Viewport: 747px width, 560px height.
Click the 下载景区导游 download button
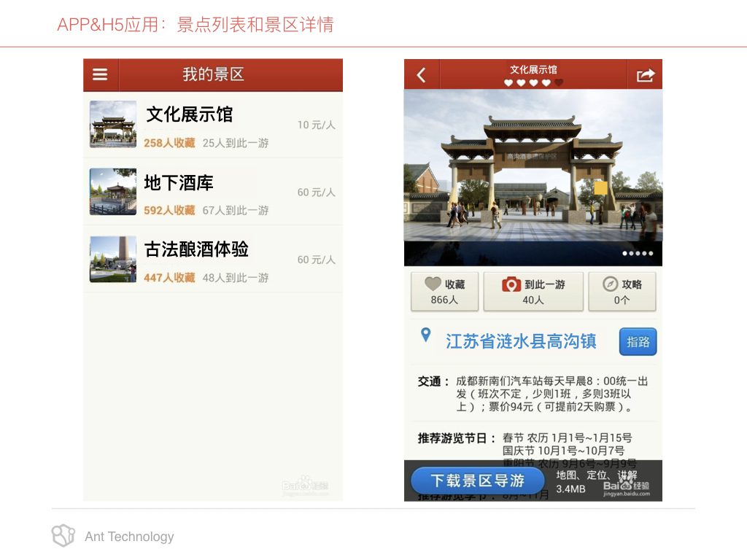pyautogui.click(x=477, y=480)
